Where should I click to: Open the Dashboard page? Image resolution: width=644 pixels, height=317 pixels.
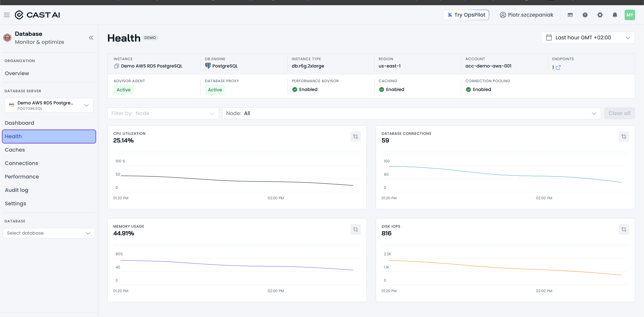click(20, 123)
